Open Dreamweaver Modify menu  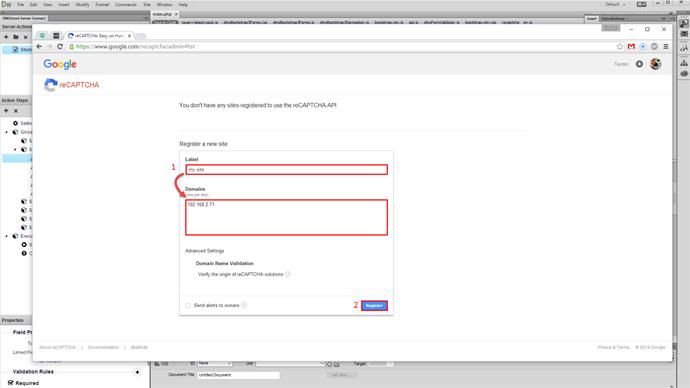[x=82, y=4]
